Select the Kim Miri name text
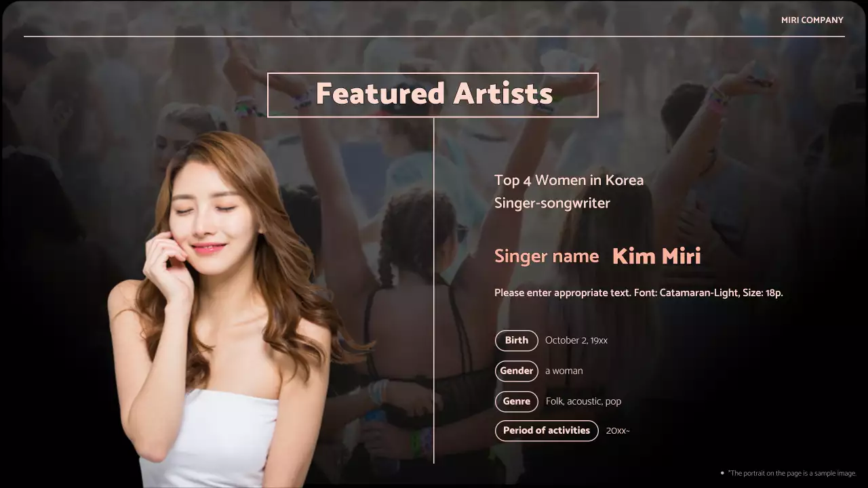Viewport: 868px width, 488px height. point(656,256)
